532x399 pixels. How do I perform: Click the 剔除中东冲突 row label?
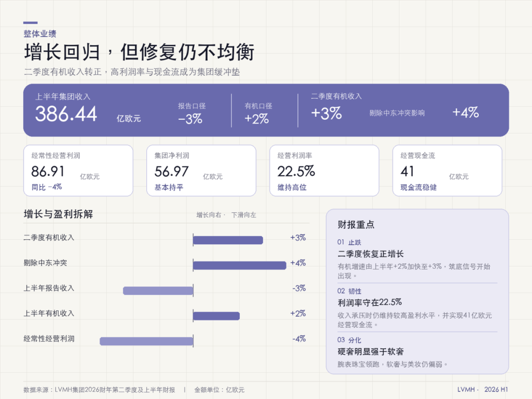(x=45, y=263)
